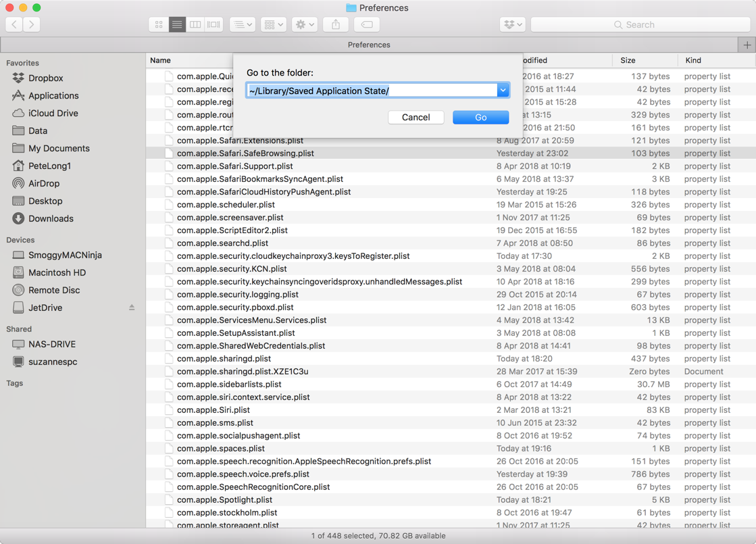756x544 pixels.
Task: Select com.apple.sidebarlists.plist
Action: point(451,385)
